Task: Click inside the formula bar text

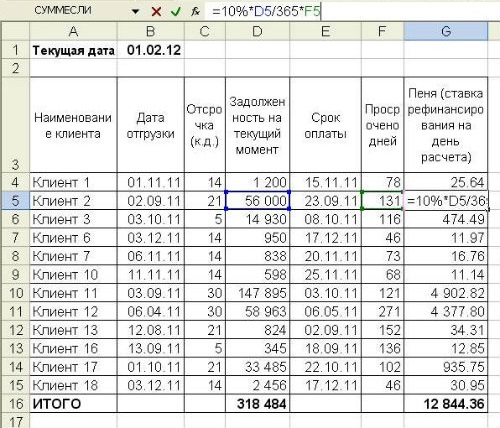Action: click(350, 12)
